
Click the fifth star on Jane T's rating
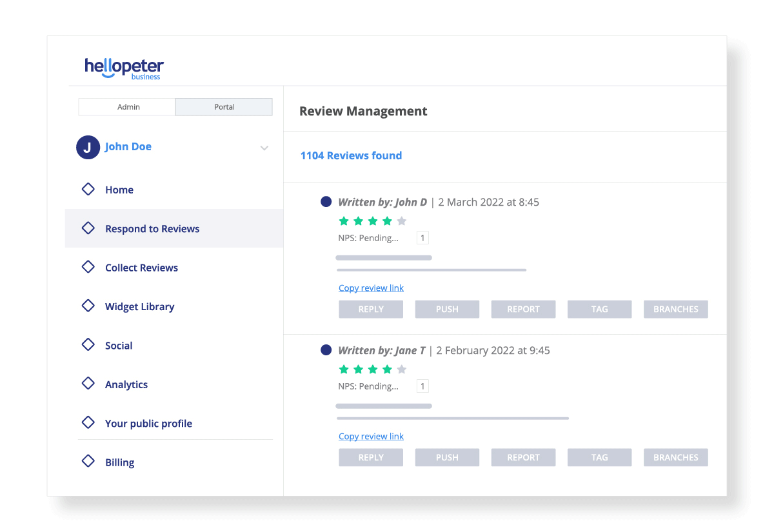pyautogui.click(x=402, y=369)
